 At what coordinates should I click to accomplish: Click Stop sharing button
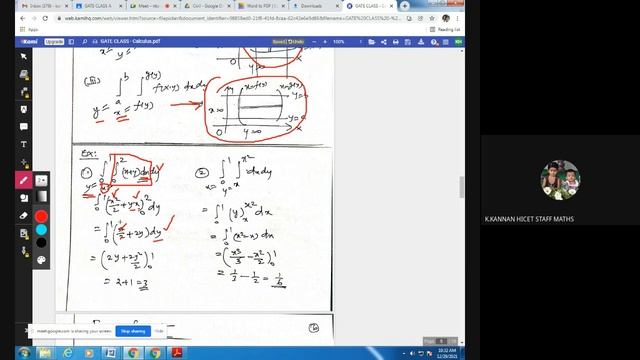point(133,331)
